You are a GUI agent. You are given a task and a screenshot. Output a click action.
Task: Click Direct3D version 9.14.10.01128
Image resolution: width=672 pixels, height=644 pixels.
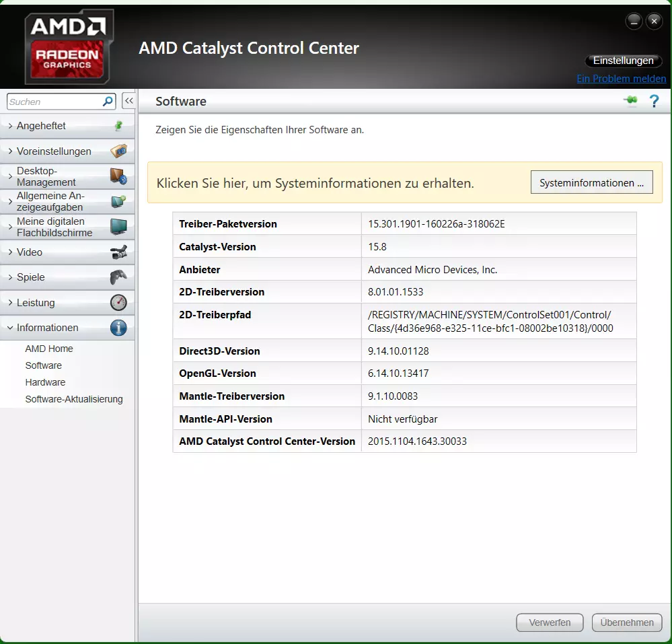(398, 351)
